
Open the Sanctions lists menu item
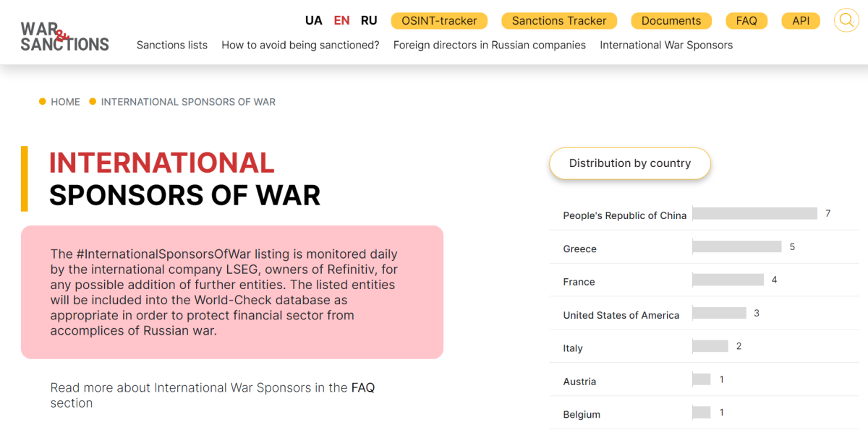pos(171,45)
